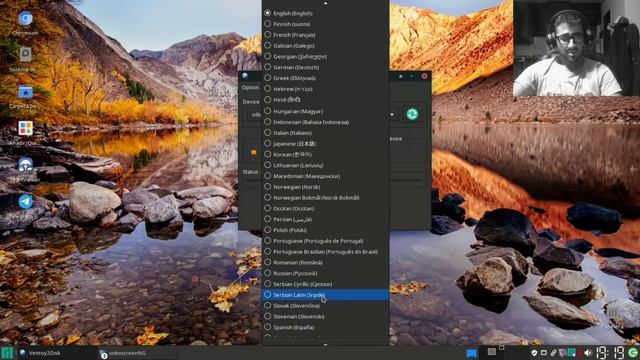The image size is (640, 360).
Task: Choose Serbian Cyrillic language
Action: coord(325,284)
